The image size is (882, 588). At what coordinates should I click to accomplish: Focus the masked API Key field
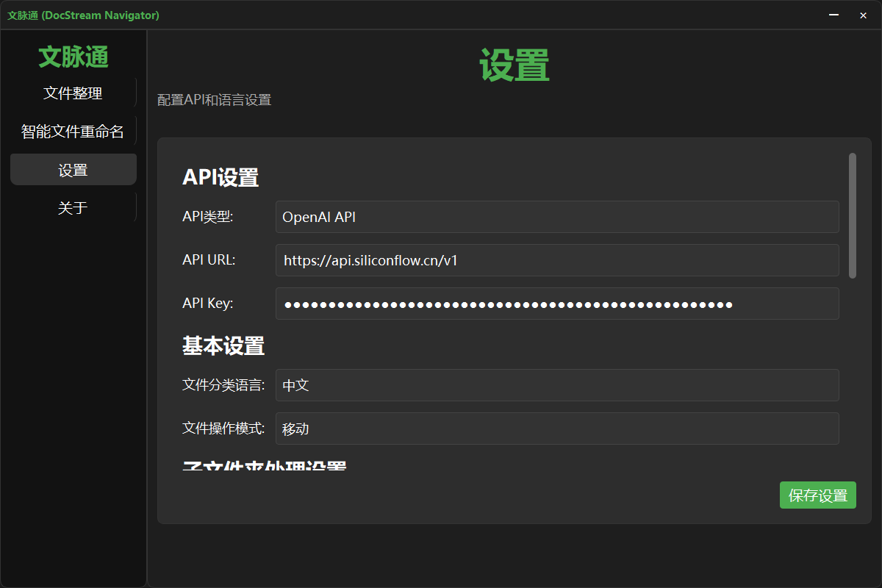point(557,304)
